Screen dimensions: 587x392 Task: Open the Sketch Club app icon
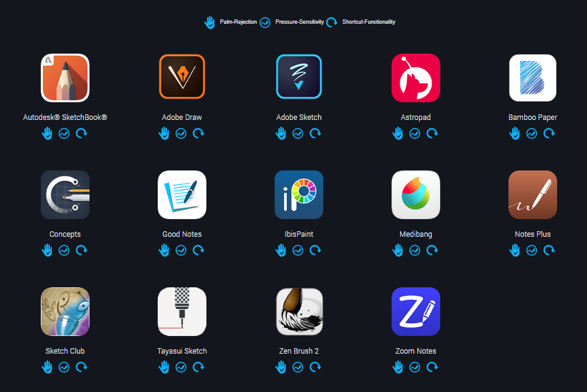pos(65,311)
